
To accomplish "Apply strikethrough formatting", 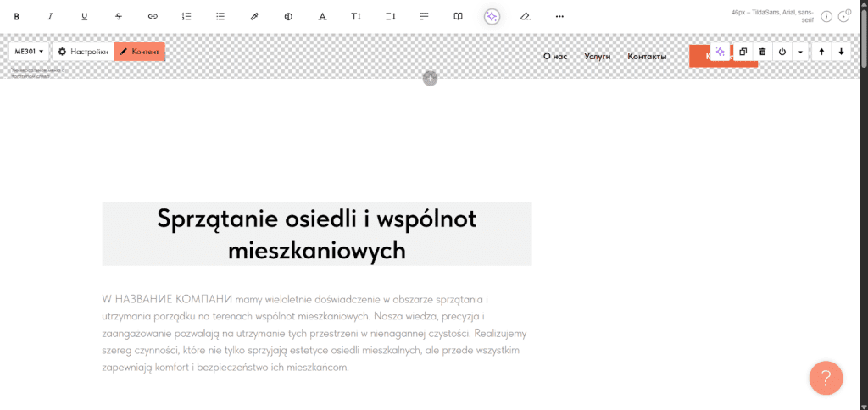I will coord(119,17).
